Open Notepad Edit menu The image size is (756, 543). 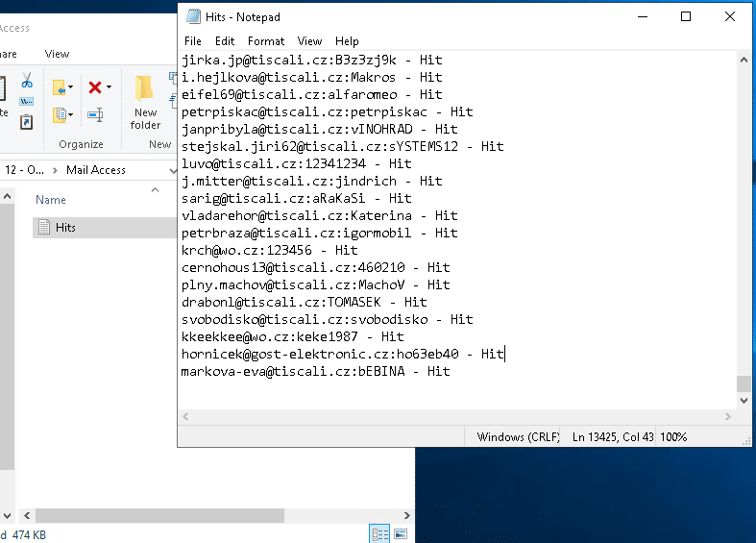coord(225,41)
